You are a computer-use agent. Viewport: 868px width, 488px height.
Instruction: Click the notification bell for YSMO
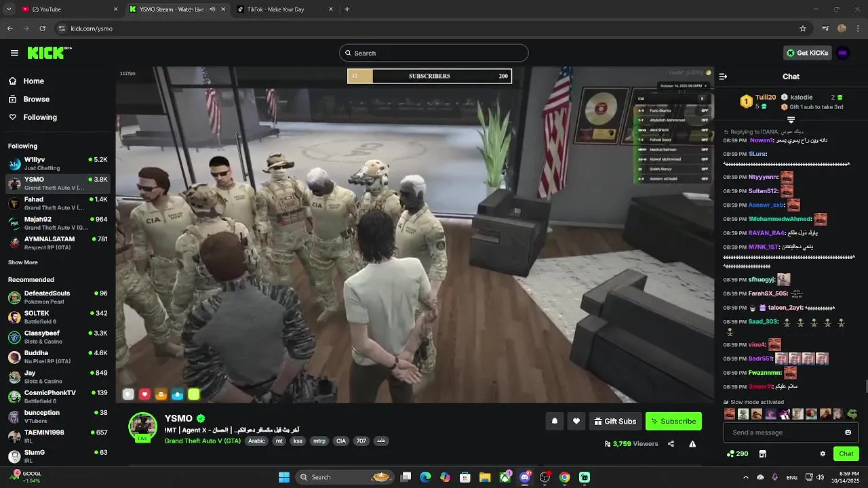(554, 421)
